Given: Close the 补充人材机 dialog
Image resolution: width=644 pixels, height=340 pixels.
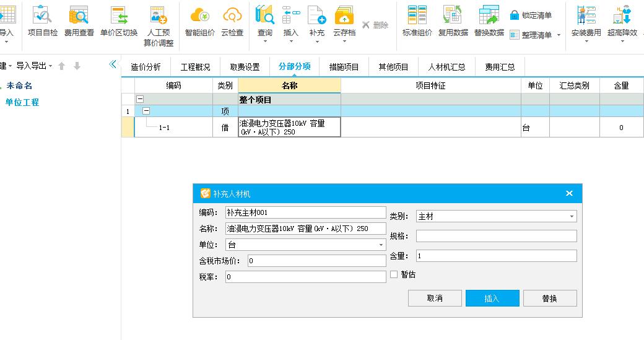Looking at the screenshot, I should [x=569, y=193].
